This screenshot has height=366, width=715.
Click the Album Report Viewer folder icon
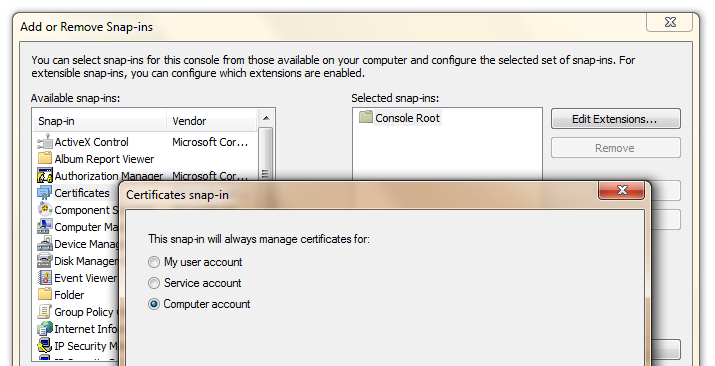click(45, 159)
